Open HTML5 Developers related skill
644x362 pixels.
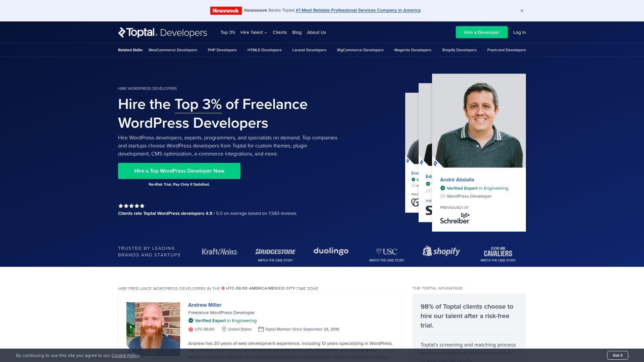[264, 50]
